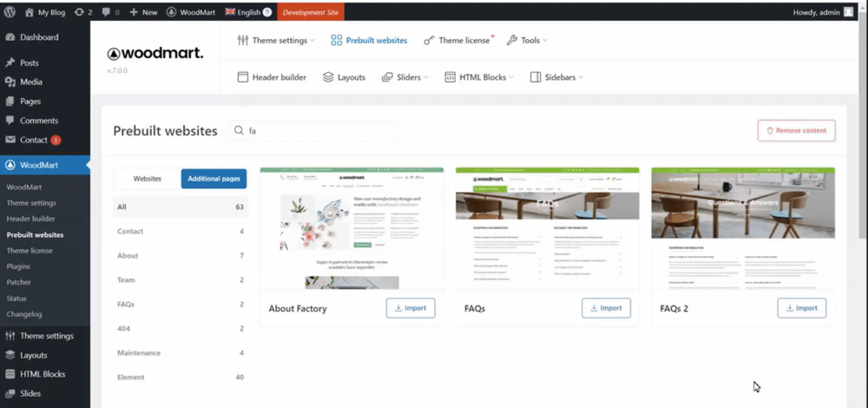Image resolution: width=868 pixels, height=408 pixels.
Task: Open Layouts in secondary nav
Action: point(344,77)
